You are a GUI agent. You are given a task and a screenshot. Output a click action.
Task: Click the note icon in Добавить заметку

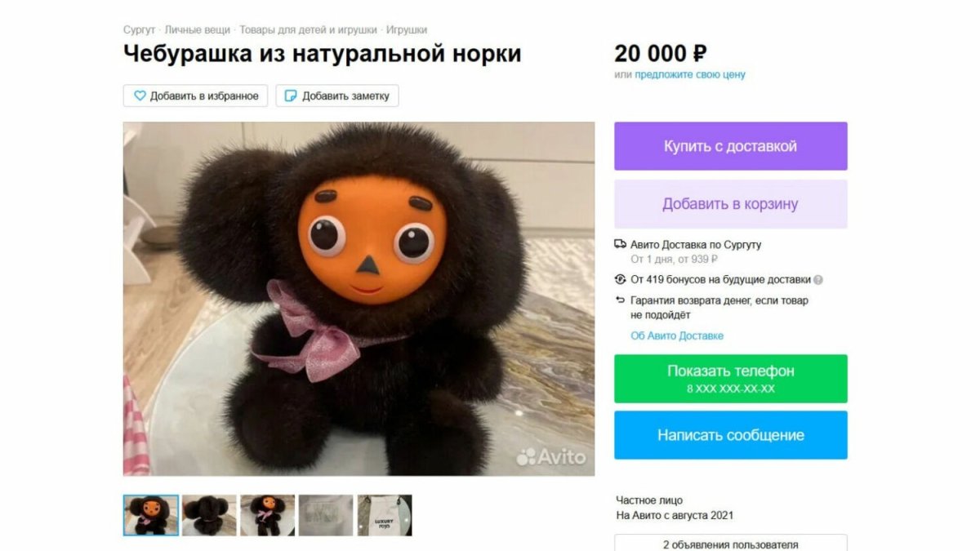290,96
